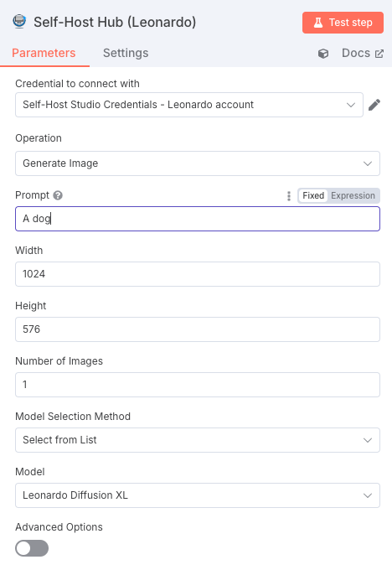Click the Width input field
The image size is (392, 570).
198,274
